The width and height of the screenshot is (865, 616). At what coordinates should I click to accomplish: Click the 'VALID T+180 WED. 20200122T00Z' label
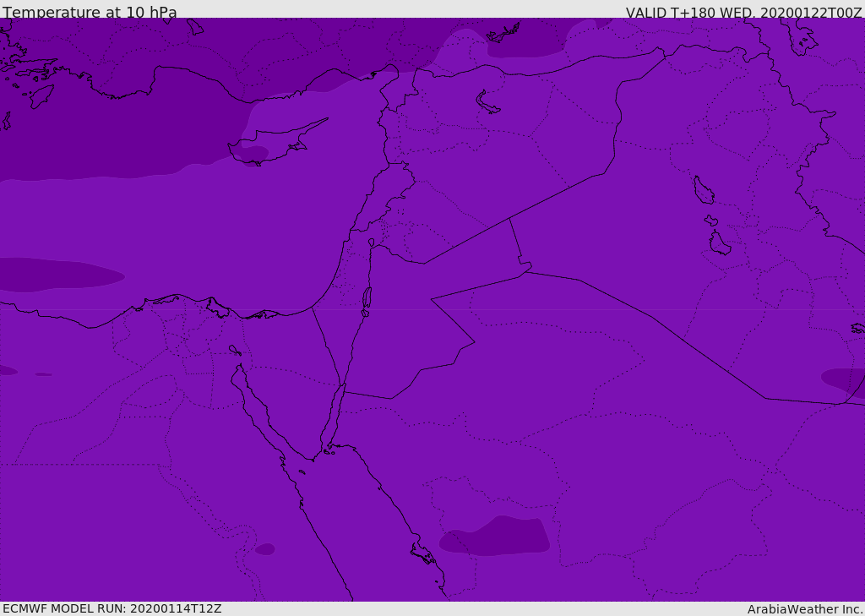pos(743,12)
